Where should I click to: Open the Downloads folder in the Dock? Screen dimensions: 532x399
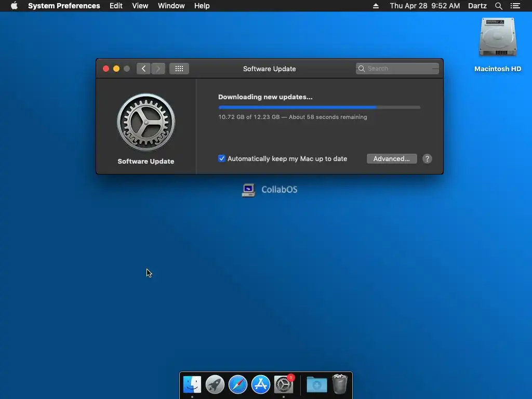coord(316,385)
